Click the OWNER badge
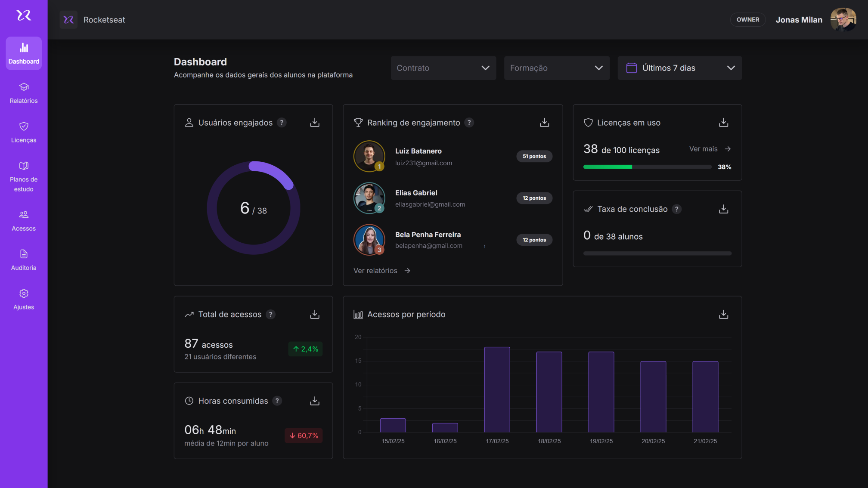This screenshot has height=488, width=868. pyautogui.click(x=748, y=19)
